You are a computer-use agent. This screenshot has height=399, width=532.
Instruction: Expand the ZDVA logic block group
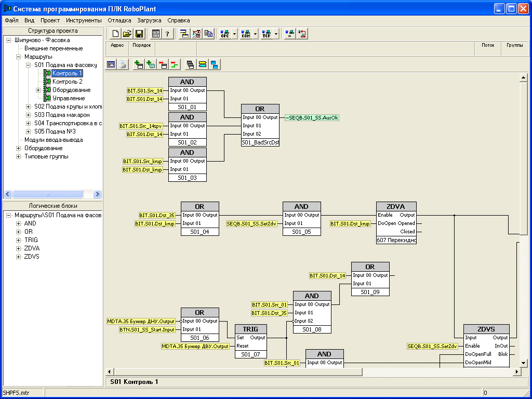19,248
